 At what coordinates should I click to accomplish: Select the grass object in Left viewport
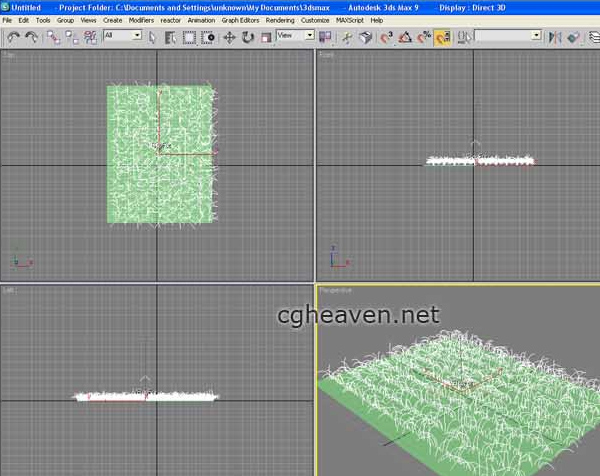point(146,396)
